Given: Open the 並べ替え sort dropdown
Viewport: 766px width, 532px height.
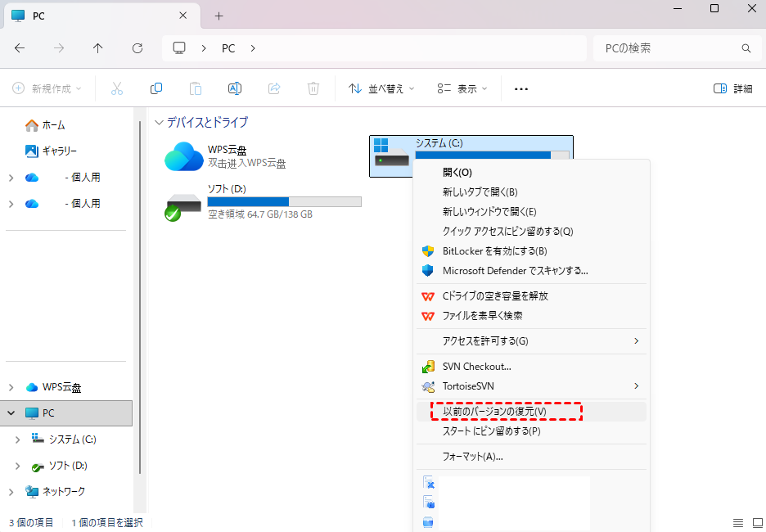Looking at the screenshot, I should click(x=381, y=88).
